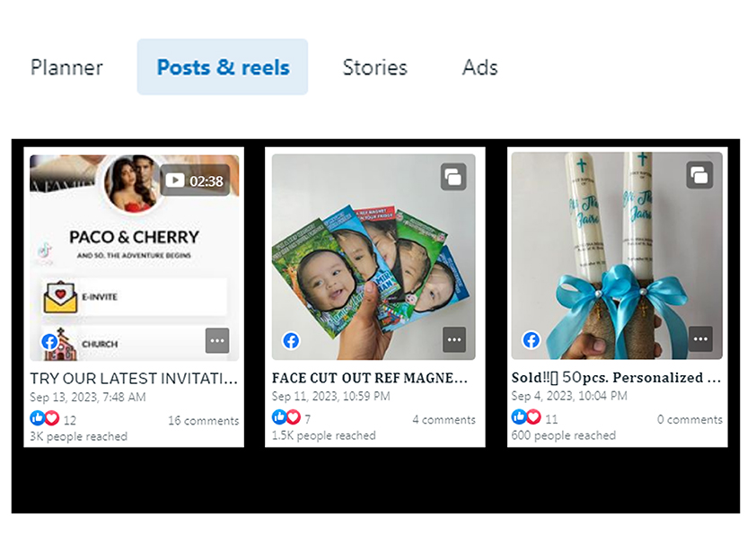Open the Planner tab
The image size is (756, 534).
pyautogui.click(x=66, y=67)
